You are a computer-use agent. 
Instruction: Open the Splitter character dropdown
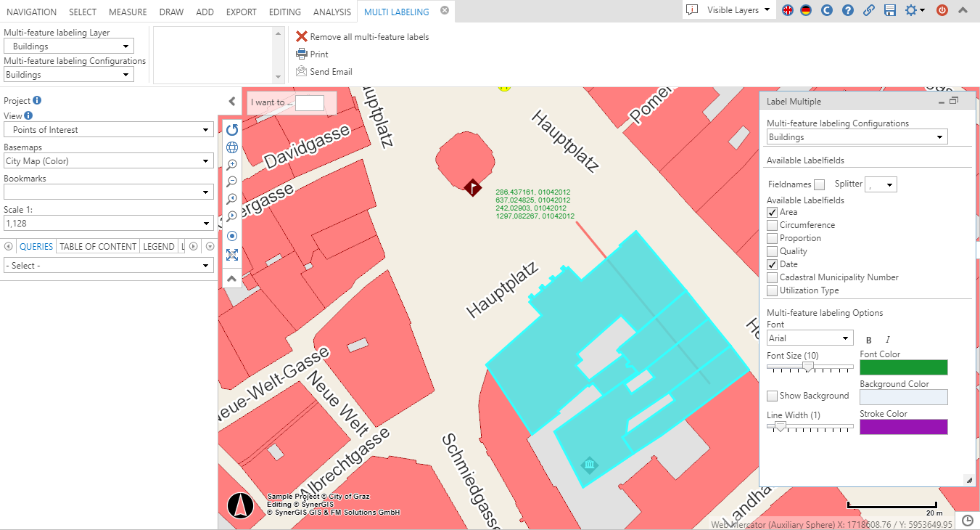tap(881, 184)
